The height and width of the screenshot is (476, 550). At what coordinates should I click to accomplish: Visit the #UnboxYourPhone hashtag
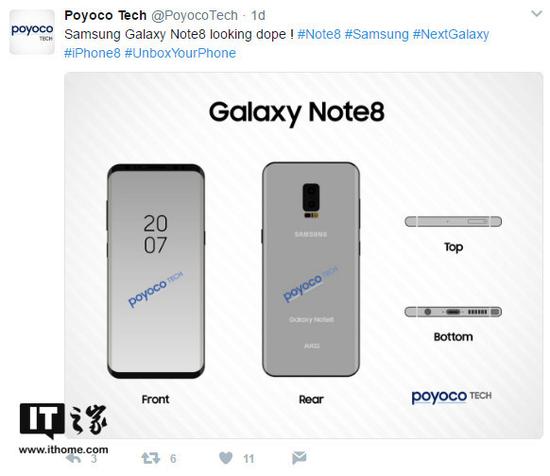click(180, 53)
